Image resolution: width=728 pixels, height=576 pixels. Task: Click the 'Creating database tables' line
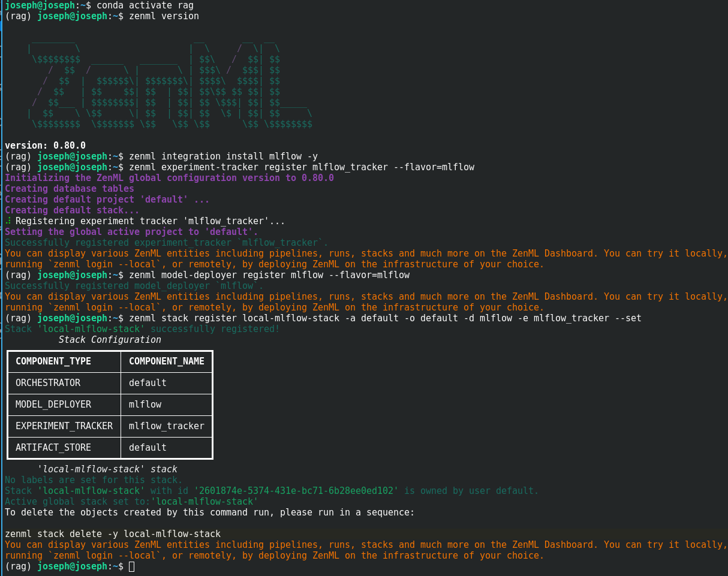pyautogui.click(x=70, y=189)
